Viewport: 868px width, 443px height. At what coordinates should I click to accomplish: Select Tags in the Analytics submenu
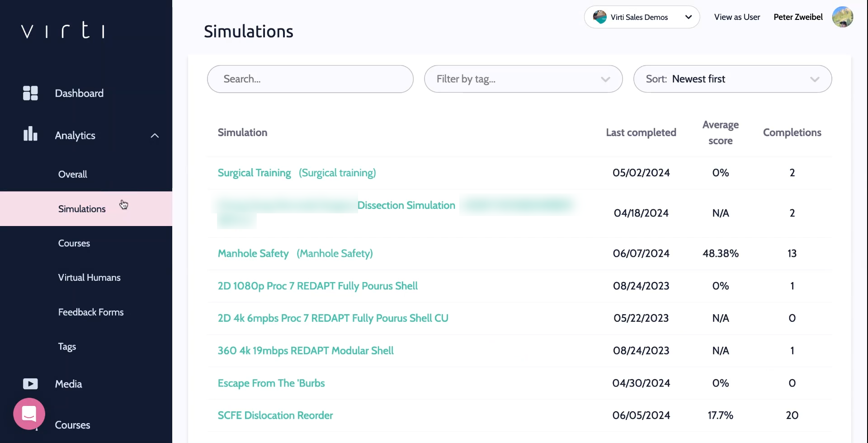(67, 347)
